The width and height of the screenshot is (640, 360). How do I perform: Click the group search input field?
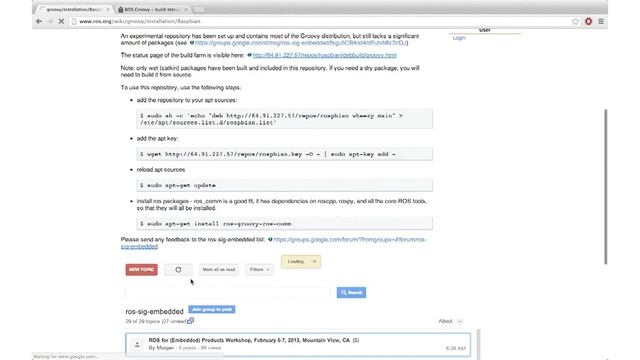(228, 292)
